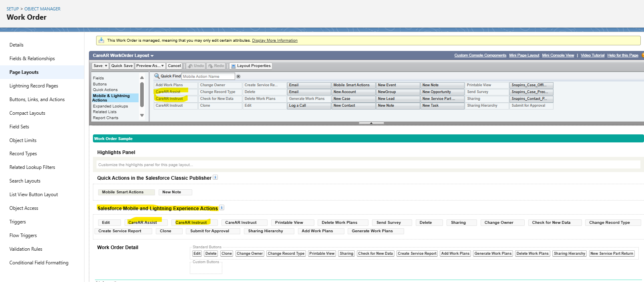Go to OBJECT MANAGER breadcrumb

pyautogui.click(x=42, y=9)
